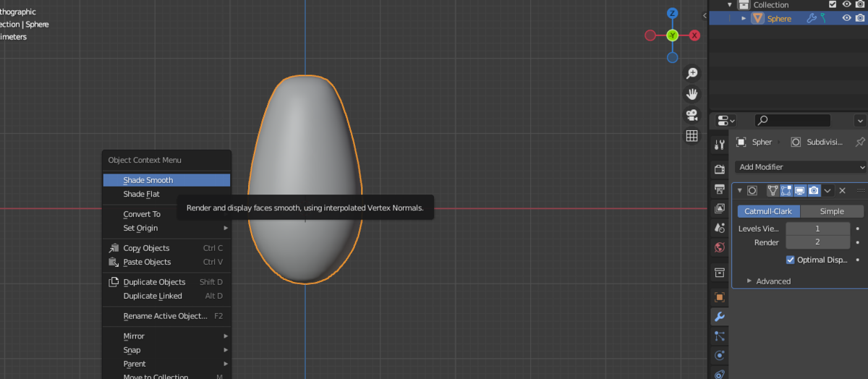
Task: Open Output properties tab with printer icon
Action: tap(719, 189)
